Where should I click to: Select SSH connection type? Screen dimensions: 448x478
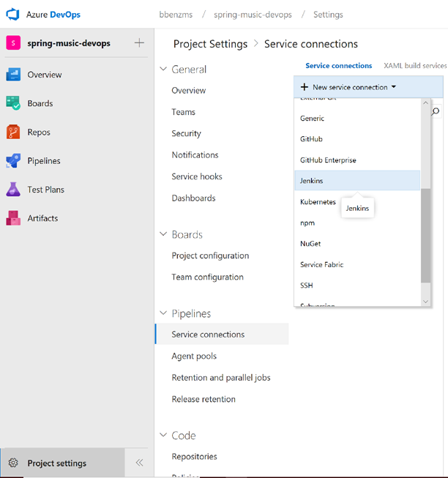click(x=357, y=285)
